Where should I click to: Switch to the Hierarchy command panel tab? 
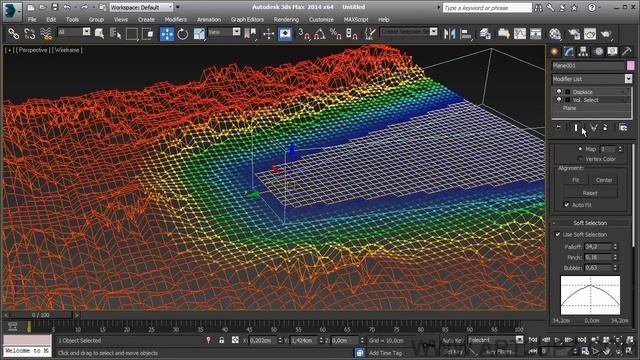pyautogui.click(x=583, y=51)
